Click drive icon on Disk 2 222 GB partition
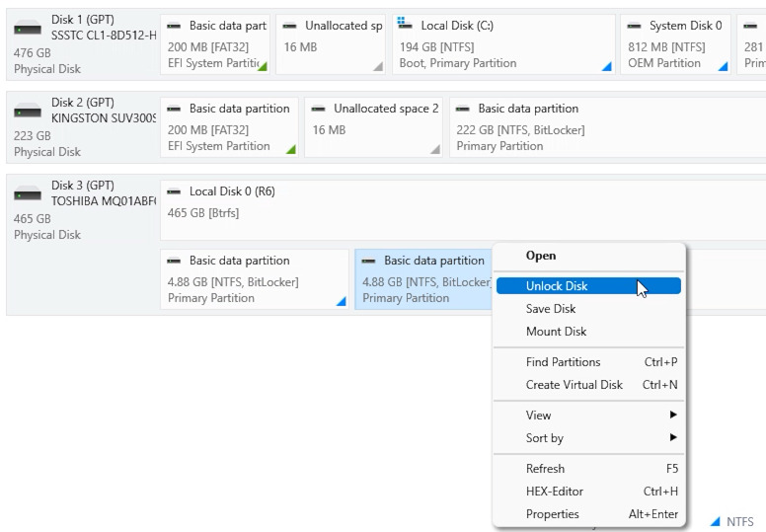Screen dimensions: 766x532 (x=463, y=109)
